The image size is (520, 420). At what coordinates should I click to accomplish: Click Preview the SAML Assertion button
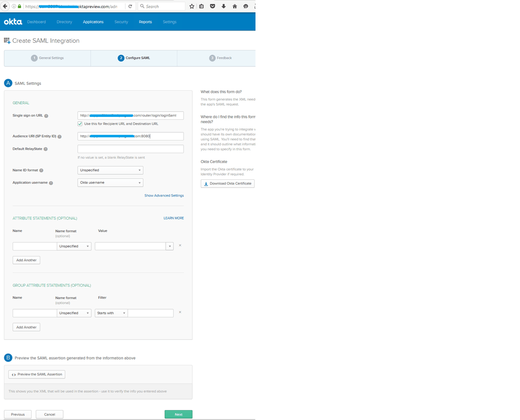point(37,374)
